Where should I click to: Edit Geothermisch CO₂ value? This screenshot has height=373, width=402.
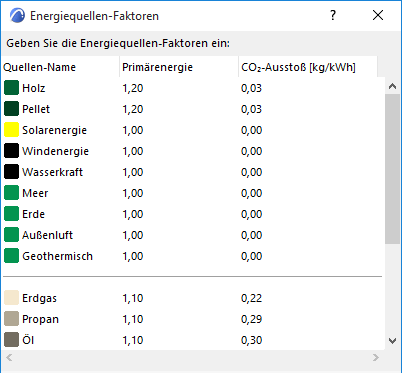tap(251, 256)
